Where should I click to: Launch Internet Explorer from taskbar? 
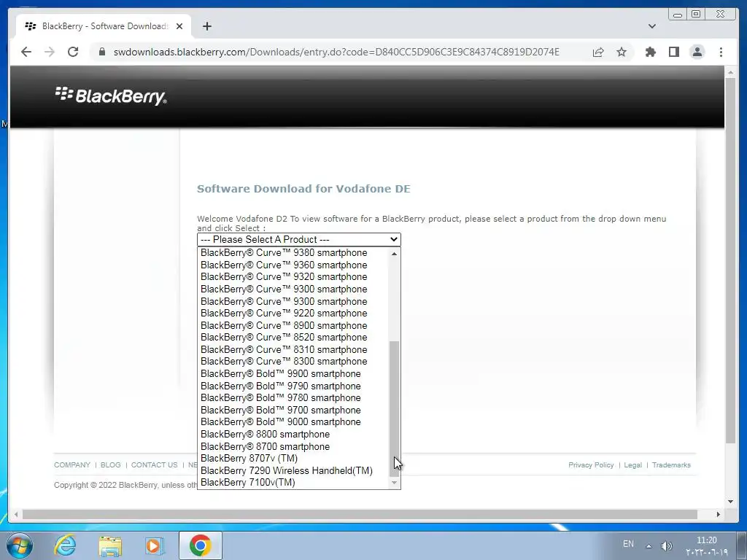pos(65,545)
